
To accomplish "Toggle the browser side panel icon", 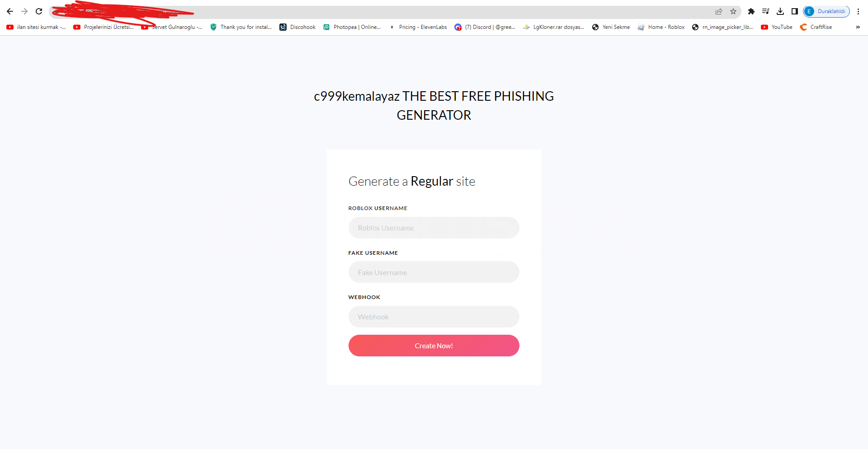I will 795,11.
